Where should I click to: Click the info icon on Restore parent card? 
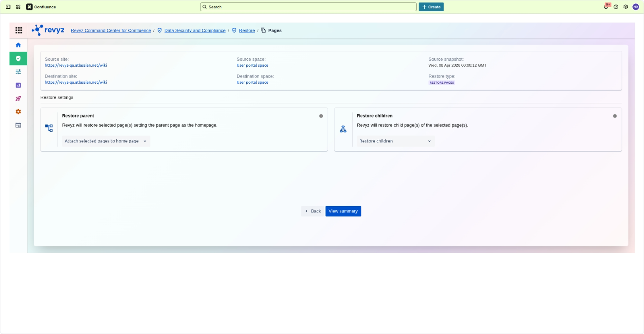click(x=321, y=116)
